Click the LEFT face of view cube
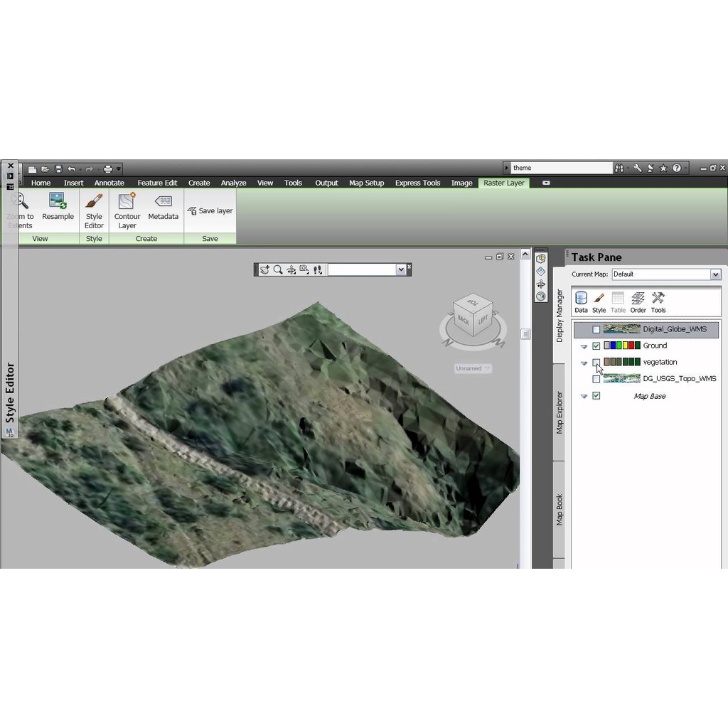 coord(483,320)
